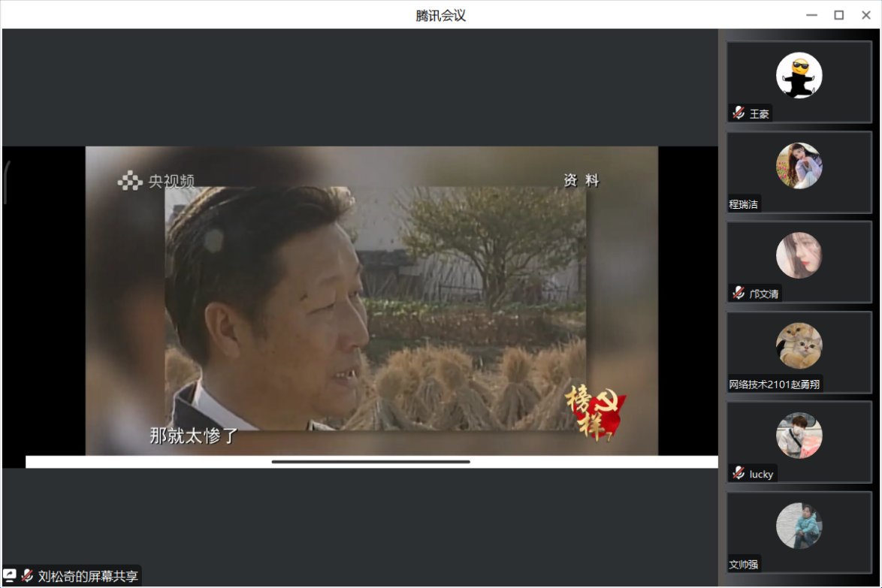This screenshot has width=882, height=588.
Task: Click the 网络技术2101赵勇翔 name label
Action: pyautogui.click(x=775, y=384)
